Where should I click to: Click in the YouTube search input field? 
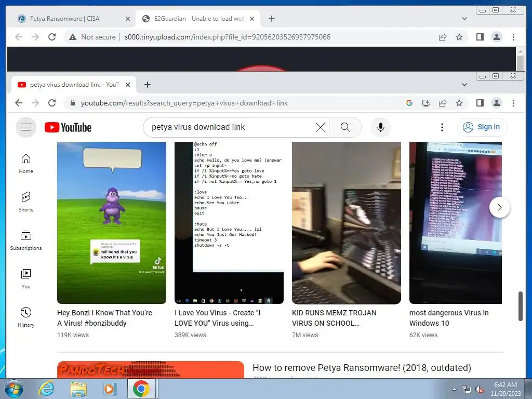tap(231, 127)
